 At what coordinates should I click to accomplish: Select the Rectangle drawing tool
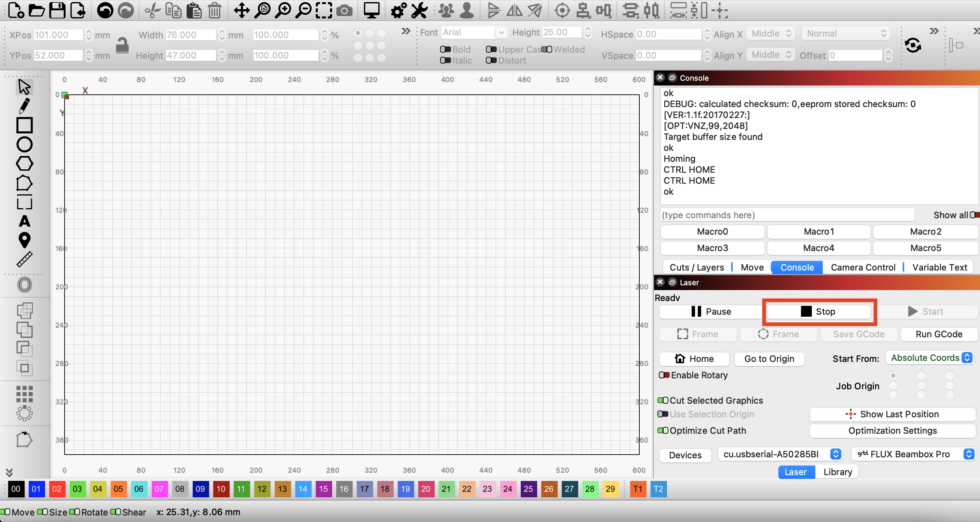click(24, 125)
